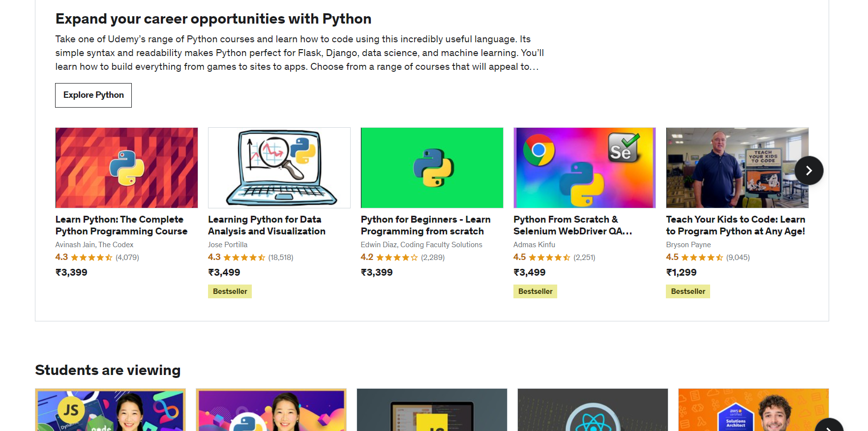
Task: Open the 'Python From Scratch & Selenium WebDriver' title
Action: (572, 225)
